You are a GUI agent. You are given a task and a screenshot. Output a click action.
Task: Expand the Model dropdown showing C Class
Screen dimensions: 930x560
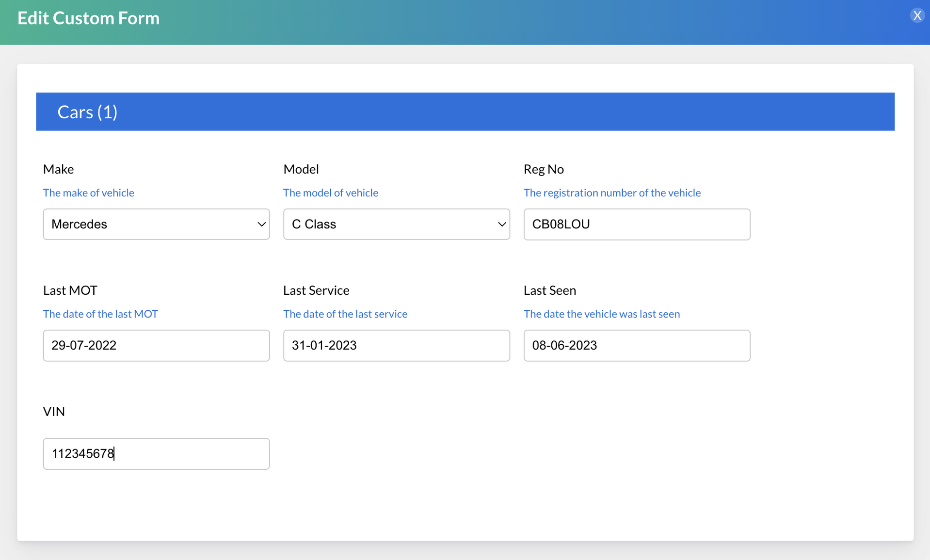pyautogui.click(x=396, y=224)
